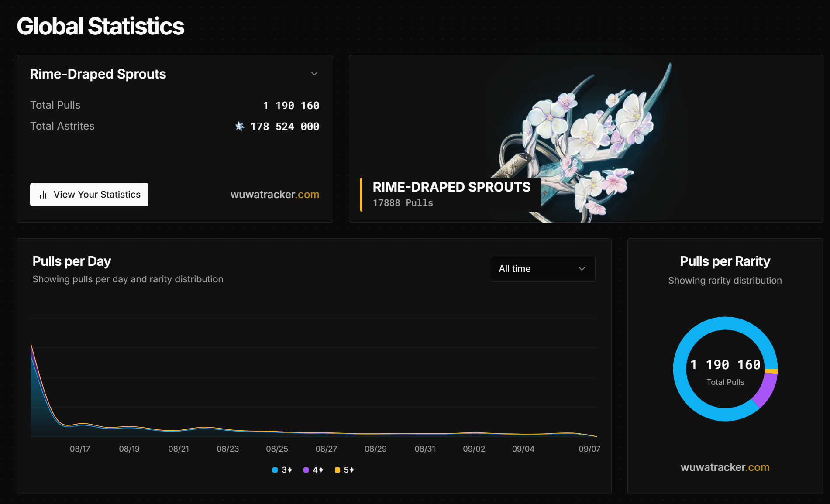Click the Total Pulls value 1 190 160 in card
The width and height of the screenshot is (830, 504).
coord(291,106)
